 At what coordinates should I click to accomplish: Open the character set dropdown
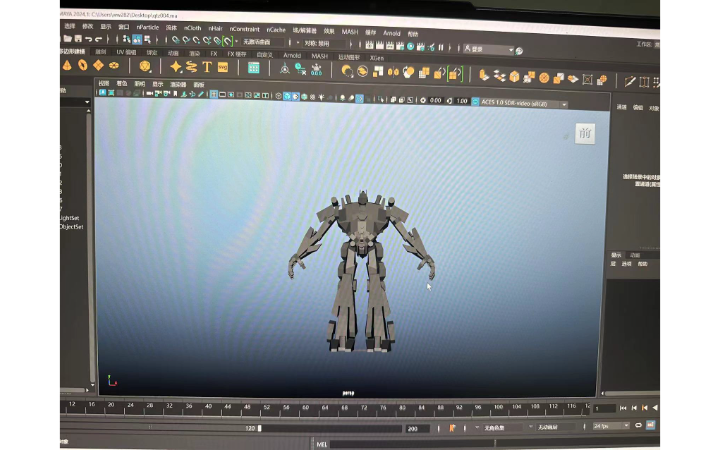[x=505, y=428]
